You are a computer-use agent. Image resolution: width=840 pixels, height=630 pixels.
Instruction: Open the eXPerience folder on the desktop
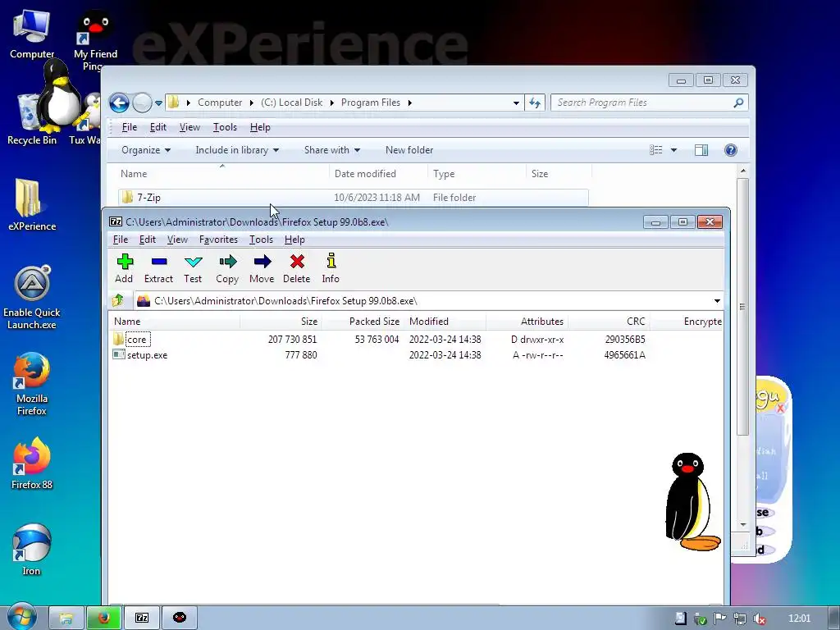click(x=32, y=204)
